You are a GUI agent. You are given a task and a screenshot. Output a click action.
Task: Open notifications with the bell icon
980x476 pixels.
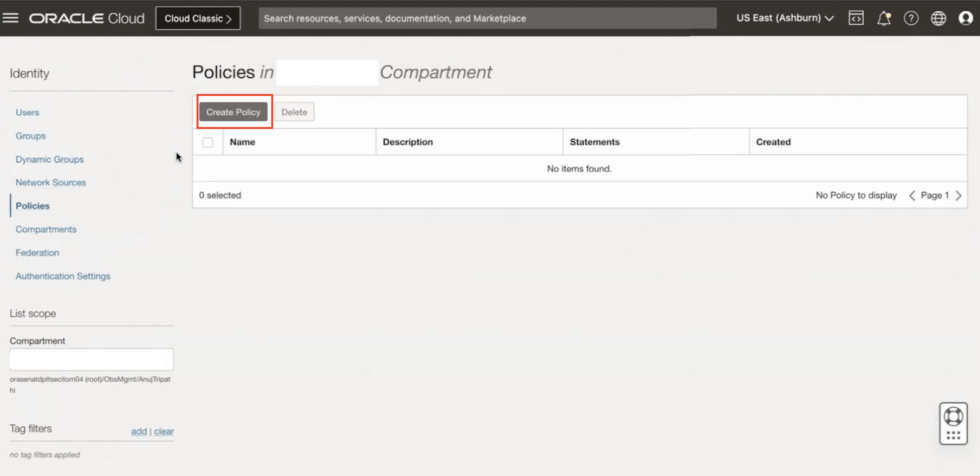(x=884, y=18)
